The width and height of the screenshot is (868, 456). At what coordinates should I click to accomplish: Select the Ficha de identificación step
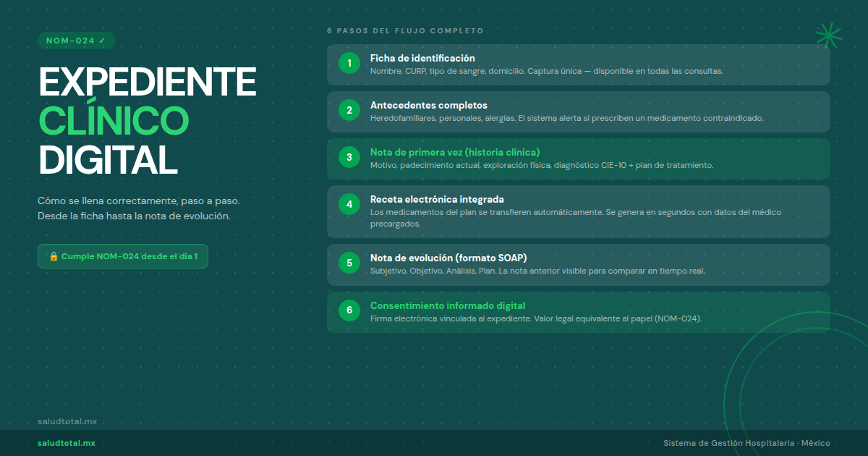coord(422,58)
